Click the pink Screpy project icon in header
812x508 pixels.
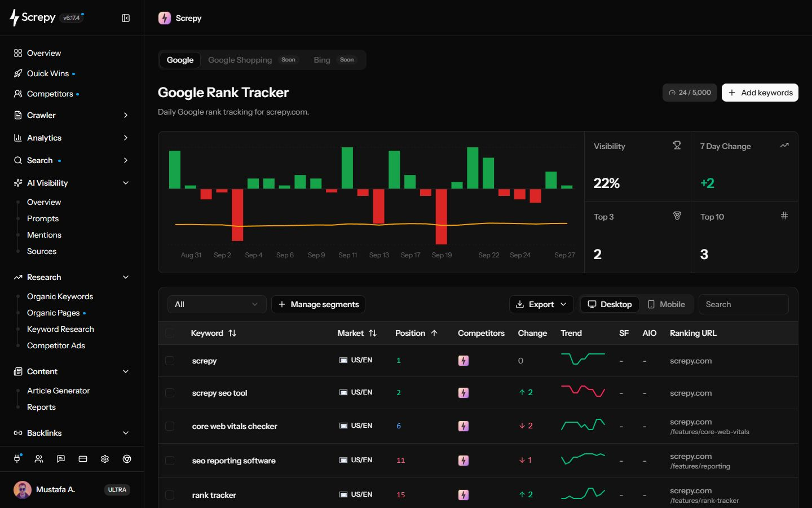pyautogui.click(x=165, y=18)
